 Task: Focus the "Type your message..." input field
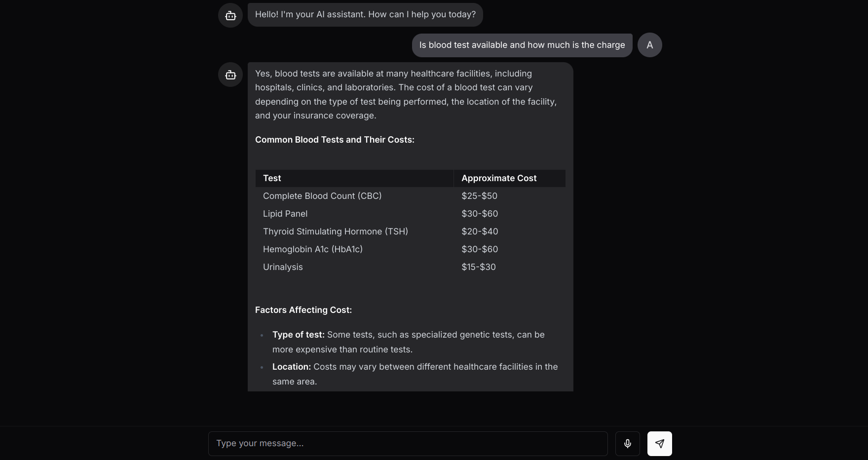click(x=408, y=444)
